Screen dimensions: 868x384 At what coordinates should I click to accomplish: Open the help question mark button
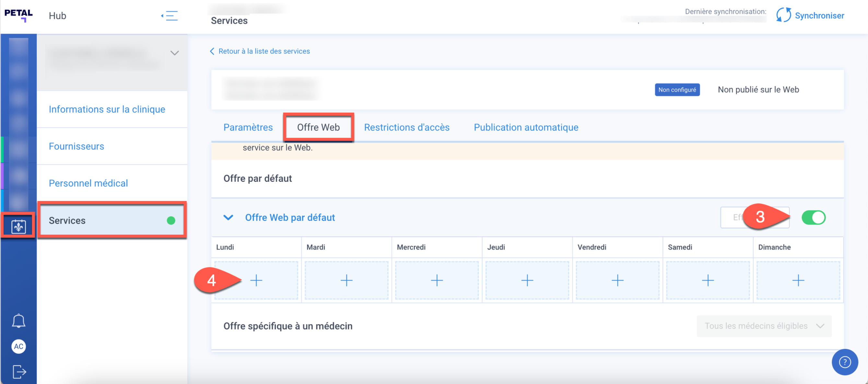[844, 362]
